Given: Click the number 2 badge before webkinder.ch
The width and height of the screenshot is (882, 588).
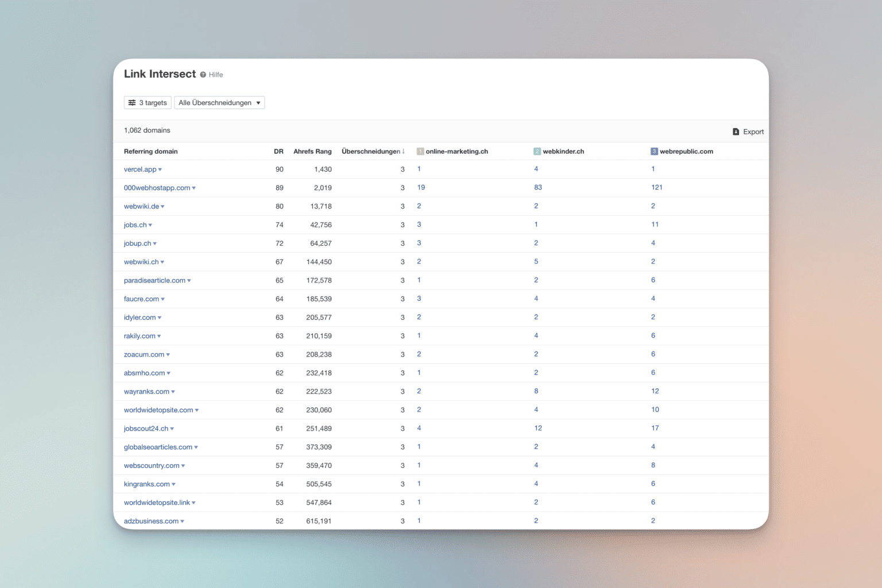Looking at the screenshot, I should click(x=537, y=152).
